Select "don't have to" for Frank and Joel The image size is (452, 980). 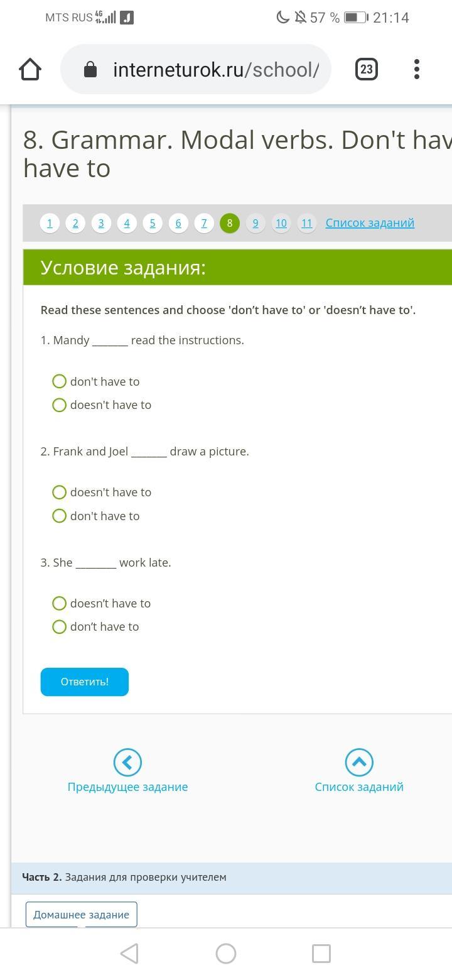pos(60,516)
